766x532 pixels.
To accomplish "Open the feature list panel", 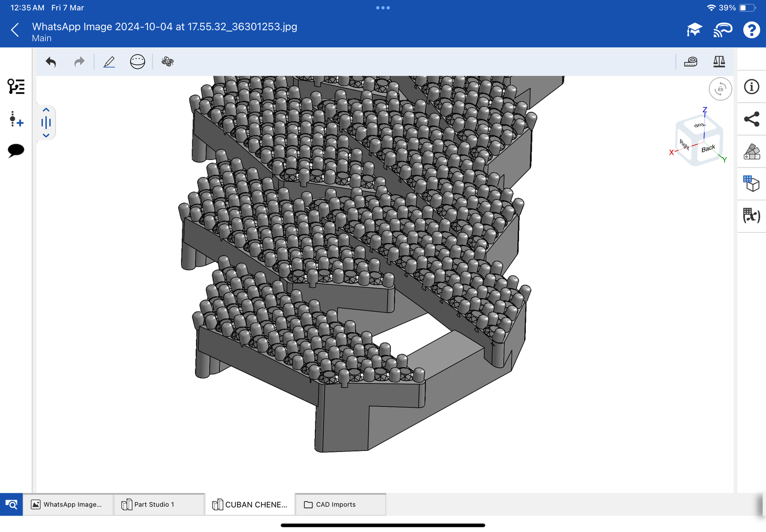I will 16,86.
